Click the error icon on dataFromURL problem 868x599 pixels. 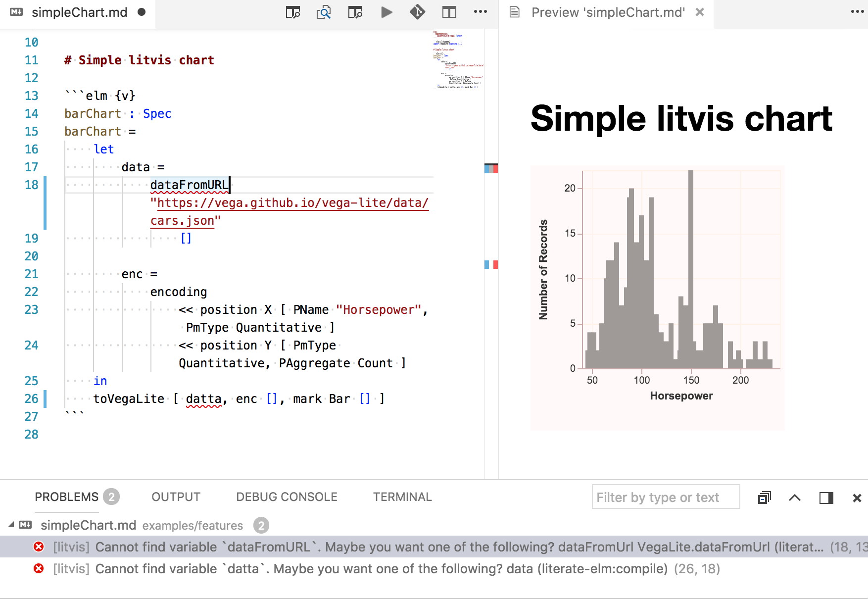point(39,547)
